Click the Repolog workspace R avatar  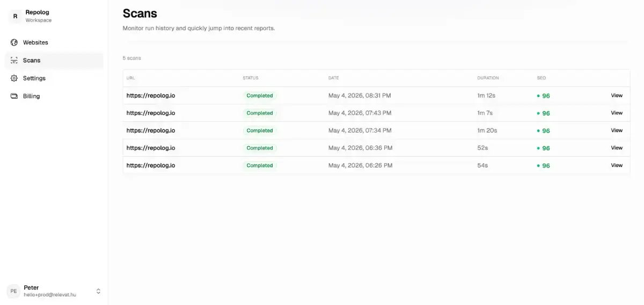(15, 16)
